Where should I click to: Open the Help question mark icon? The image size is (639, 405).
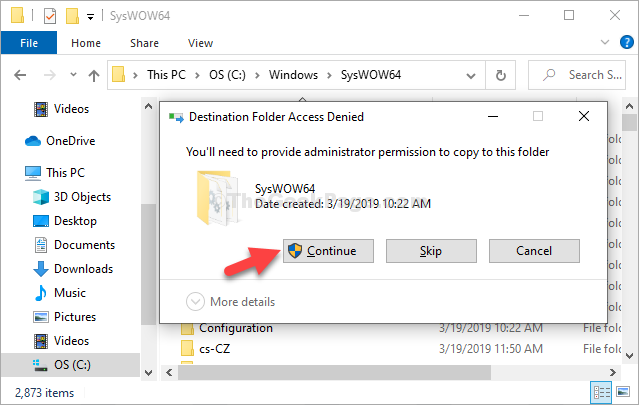coord(626,42)
